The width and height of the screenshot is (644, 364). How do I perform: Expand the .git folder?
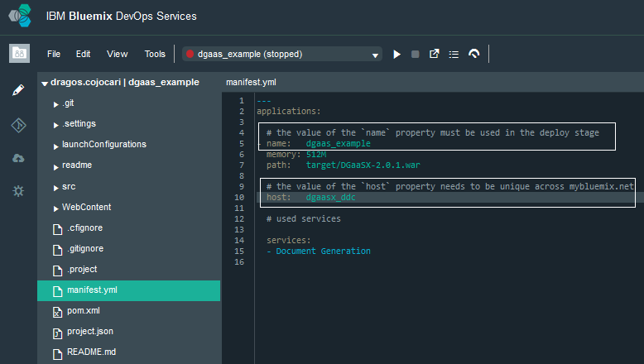click(x=55, y=104)
